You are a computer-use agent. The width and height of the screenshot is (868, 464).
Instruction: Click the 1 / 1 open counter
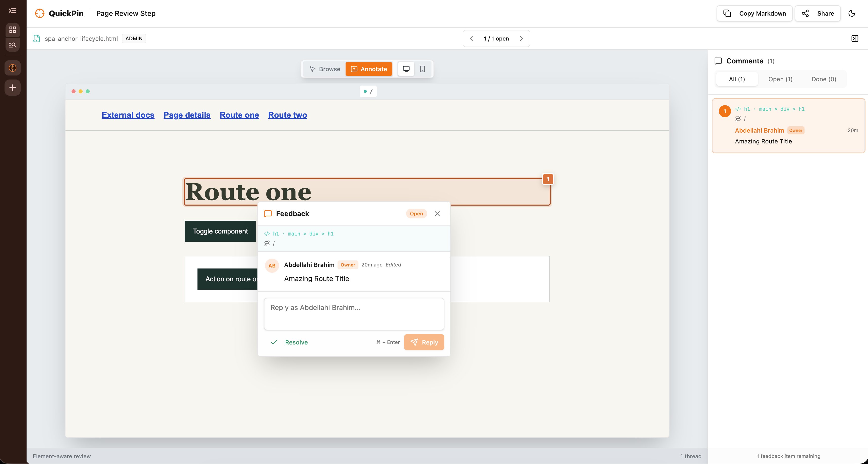496,38
